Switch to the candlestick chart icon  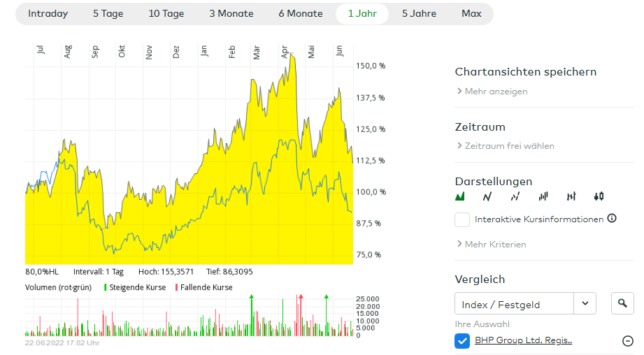599,197
